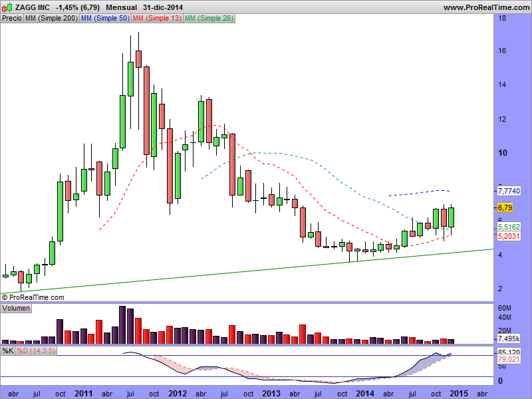Click the %K stochastic label
This screenshot has width=532, height=399.
pyautogui.click(x=7, y=350)
